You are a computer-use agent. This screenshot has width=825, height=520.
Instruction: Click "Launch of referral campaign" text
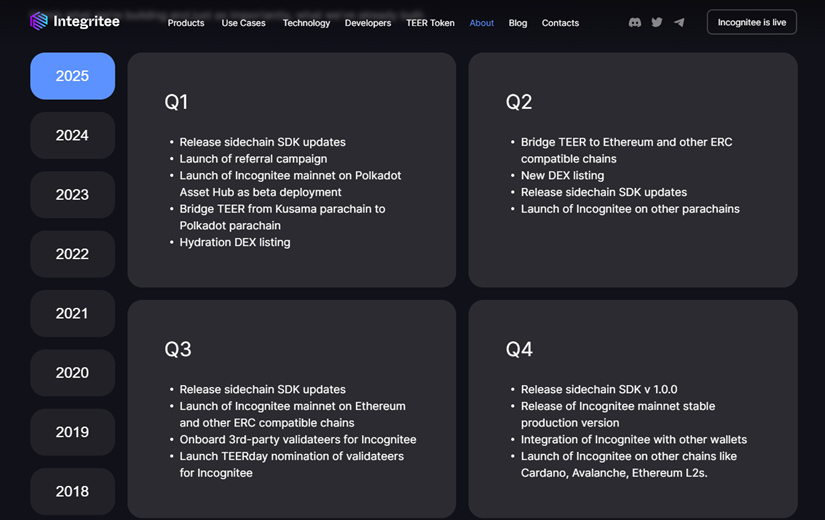click(x=253, y=158)
